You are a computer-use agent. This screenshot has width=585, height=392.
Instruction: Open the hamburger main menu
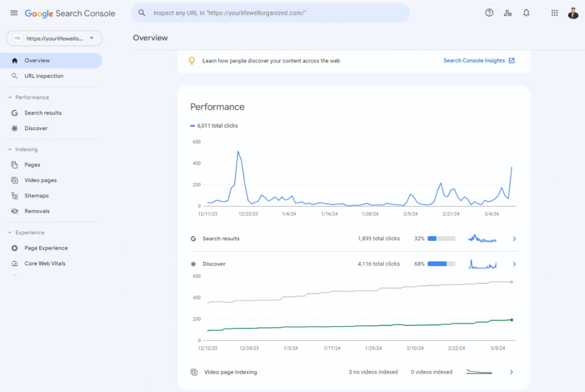click(x=14, y=13)
